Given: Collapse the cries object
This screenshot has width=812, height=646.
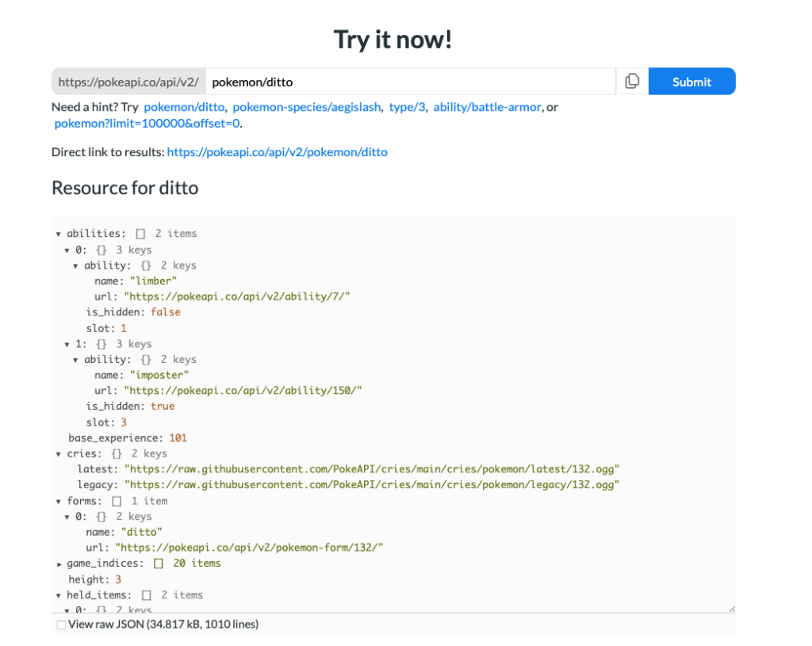Looking at the screenshot, I should [59, 454].
